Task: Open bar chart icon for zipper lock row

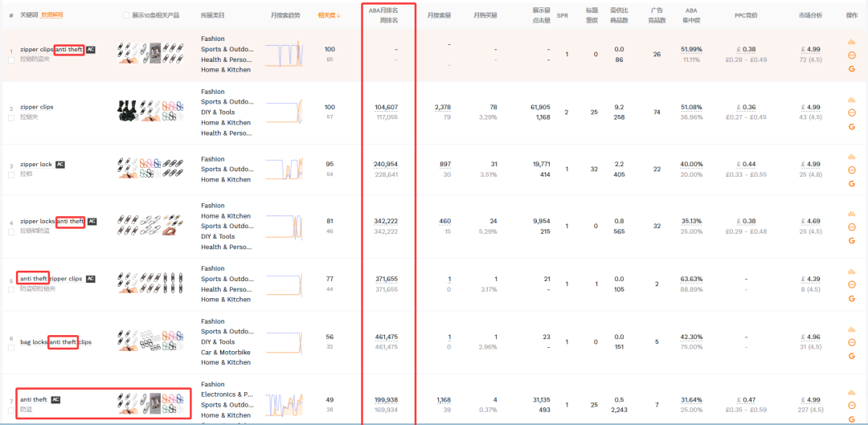Action: click(x=851, y=157)
